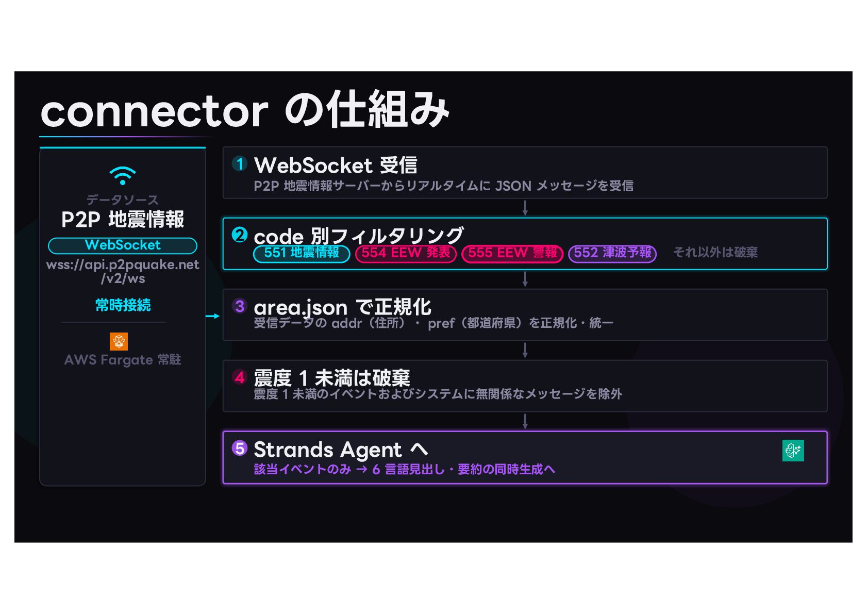The width and height of the screenshot is (868, 614).
Task: Click the step 3 purple number badge
Action: [x=240, y=306]
